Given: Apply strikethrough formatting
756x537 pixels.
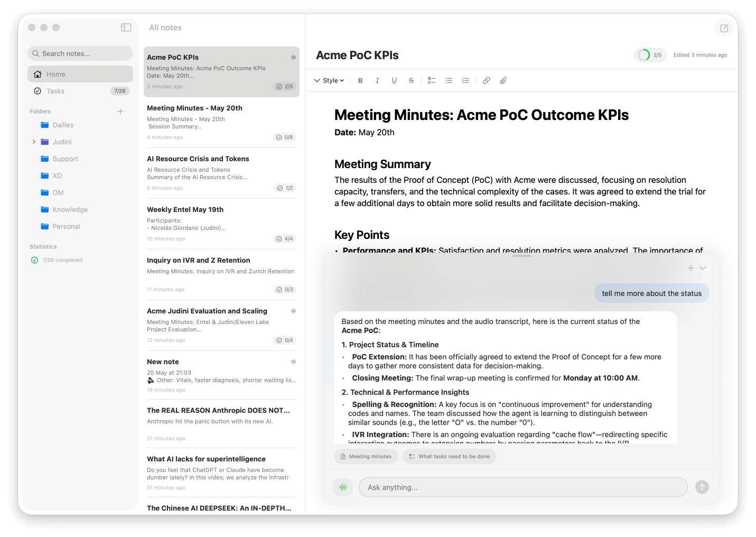Looking at the screenshot, I should 411,81.
